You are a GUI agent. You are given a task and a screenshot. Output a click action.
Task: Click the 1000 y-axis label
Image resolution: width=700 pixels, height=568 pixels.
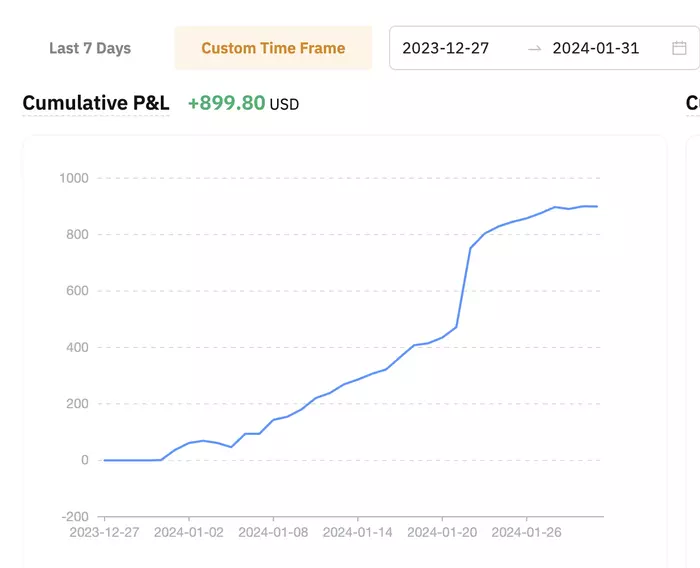[x=75, y=178]
